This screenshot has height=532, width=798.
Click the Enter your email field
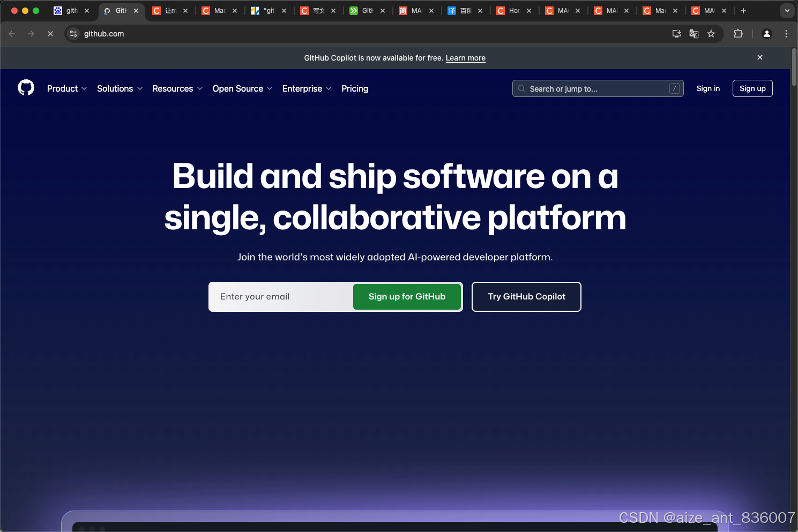pos(279,296)
